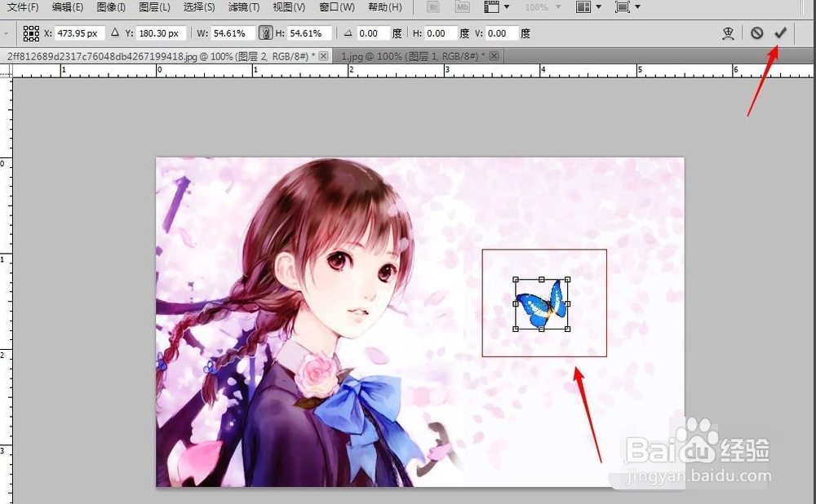The width and height of the screenshot is (816, 504).
Task: Click the horizontal skew H field
Action: click(441, 33)
